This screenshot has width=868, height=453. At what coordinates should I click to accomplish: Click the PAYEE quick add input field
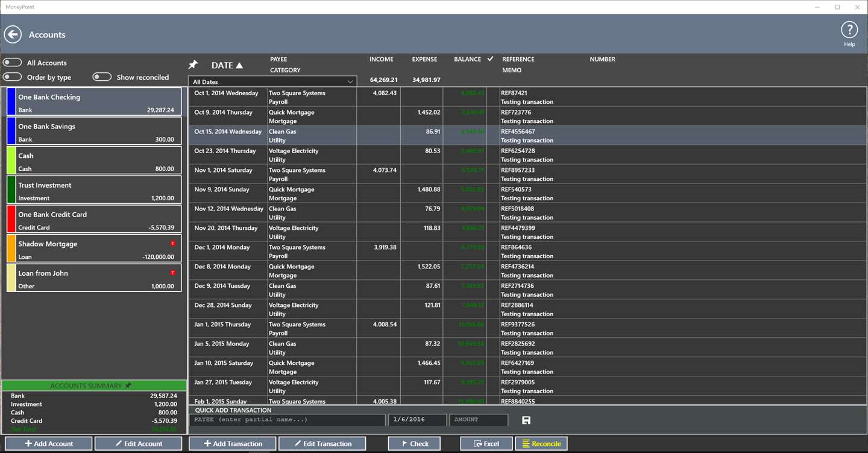coord(288,420)
